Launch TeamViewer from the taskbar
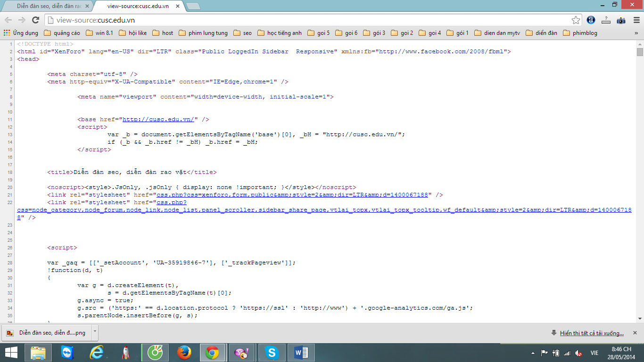 (x=67, y=353)
